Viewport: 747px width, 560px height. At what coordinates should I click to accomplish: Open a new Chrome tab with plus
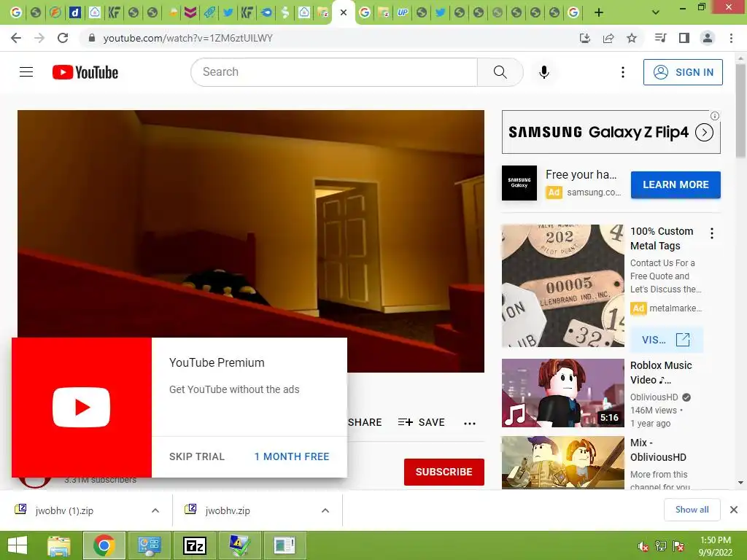599,12
